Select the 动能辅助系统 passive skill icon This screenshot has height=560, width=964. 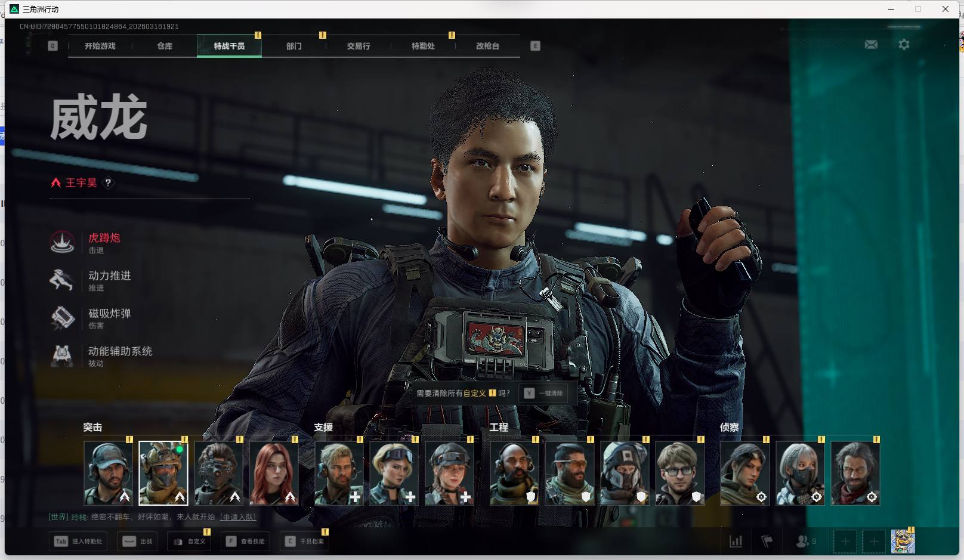(62, 355)
